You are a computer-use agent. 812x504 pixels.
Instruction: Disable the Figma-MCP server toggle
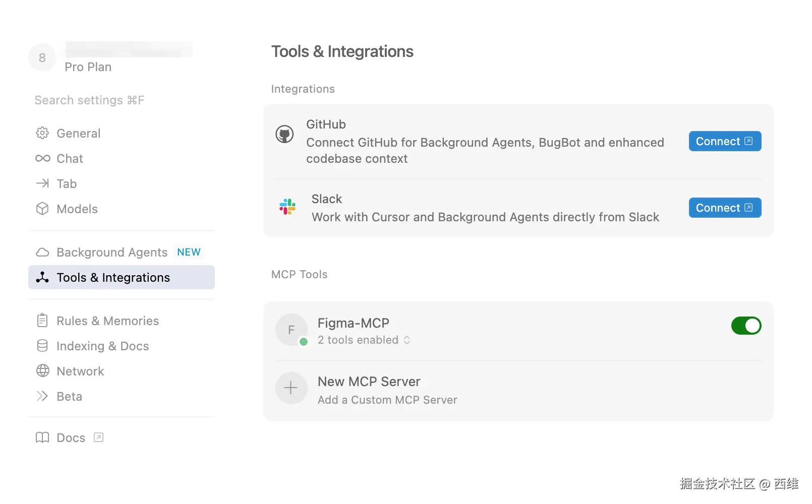[x=746, y=326]
